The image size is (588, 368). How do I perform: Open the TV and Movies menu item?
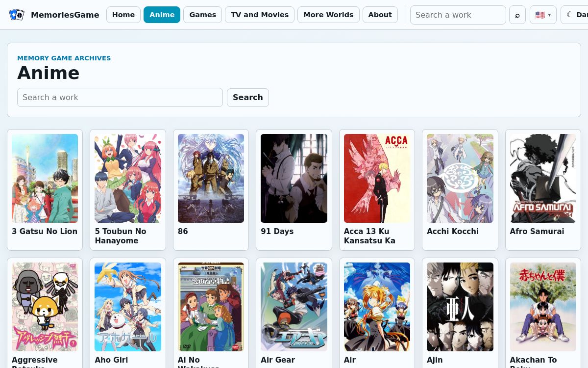[x=260, y=15]
